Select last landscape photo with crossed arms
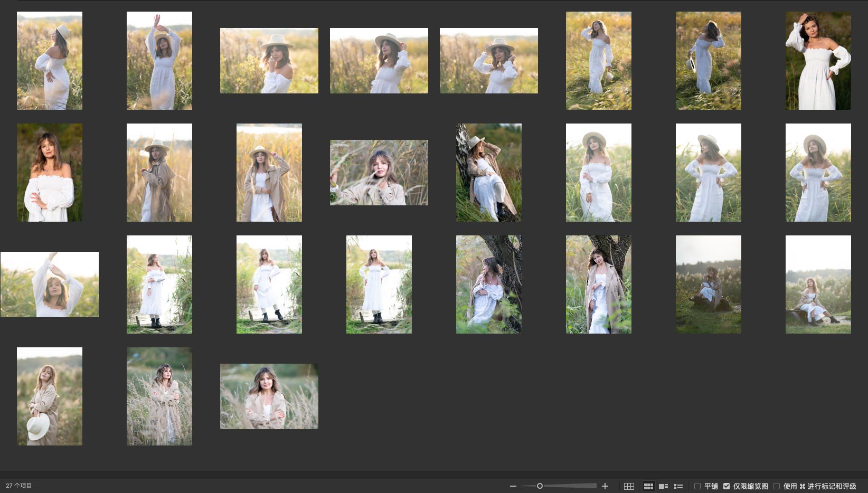The height and width of the screenshot is (493, 868). click(x=269, y=396)
